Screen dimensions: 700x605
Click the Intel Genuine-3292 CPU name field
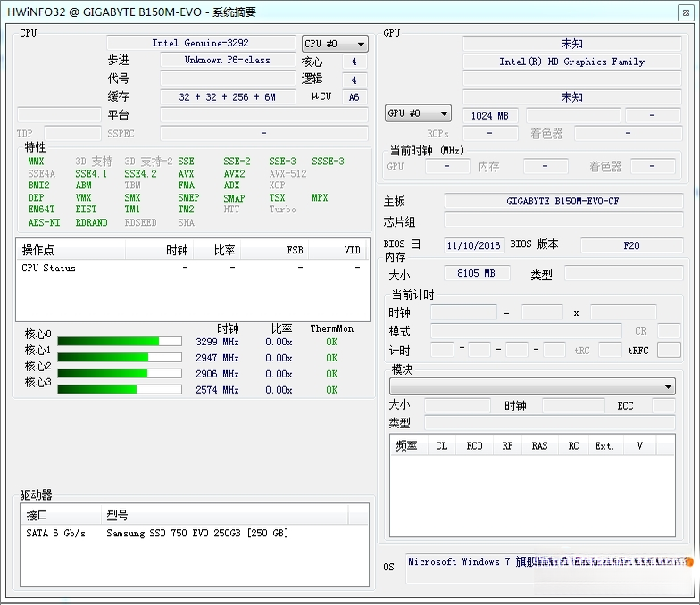tap(201, 43)
